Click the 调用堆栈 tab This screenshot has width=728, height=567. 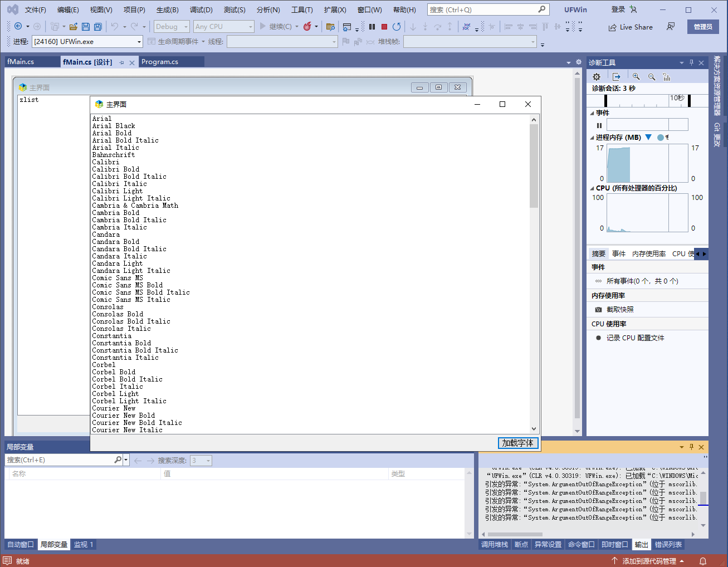click(x=495, y=545)
